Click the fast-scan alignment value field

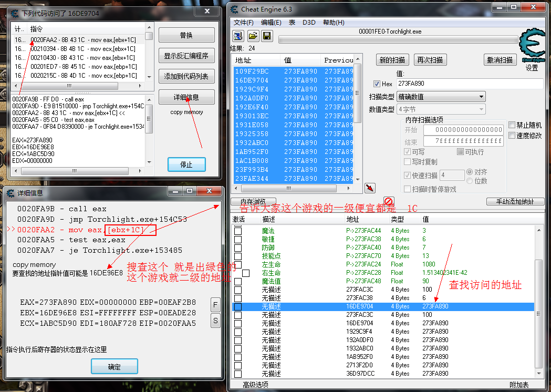(452, 175)
